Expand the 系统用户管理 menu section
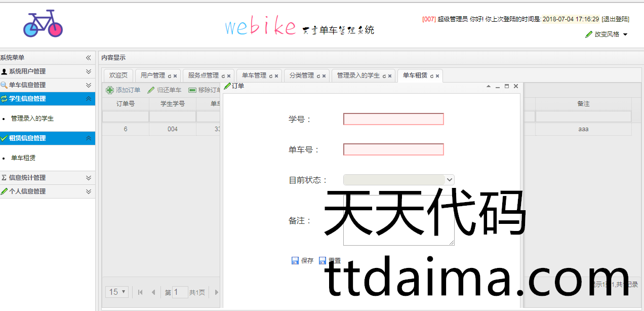The width and height of the screenshot is (644, 311). [x=89, y=71]
